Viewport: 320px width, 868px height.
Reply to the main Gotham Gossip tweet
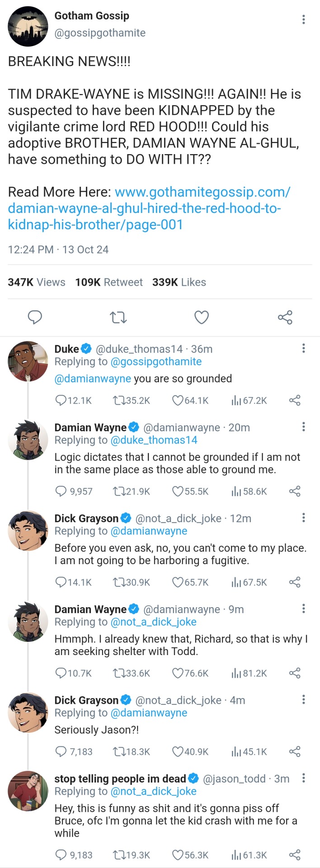click(x=35, y=317)
